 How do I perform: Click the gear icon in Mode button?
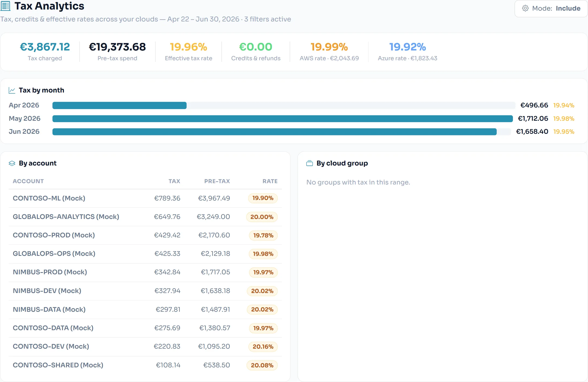pyautogui.click(x=525, y=8)
